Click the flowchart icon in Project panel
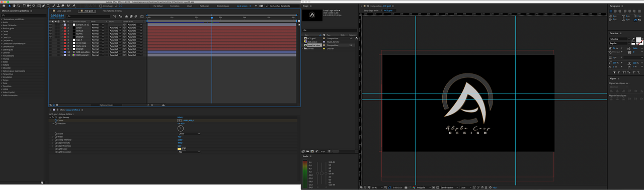 coord(357,38)
